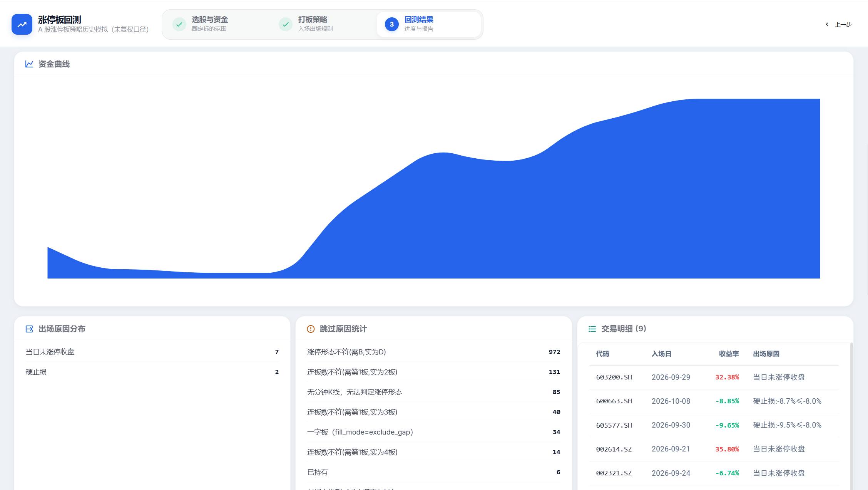Image resolution: width=868 pixels, height=490 pixels.
Task: Go back with the 上一步 button
Action: [x=839, y=24]
